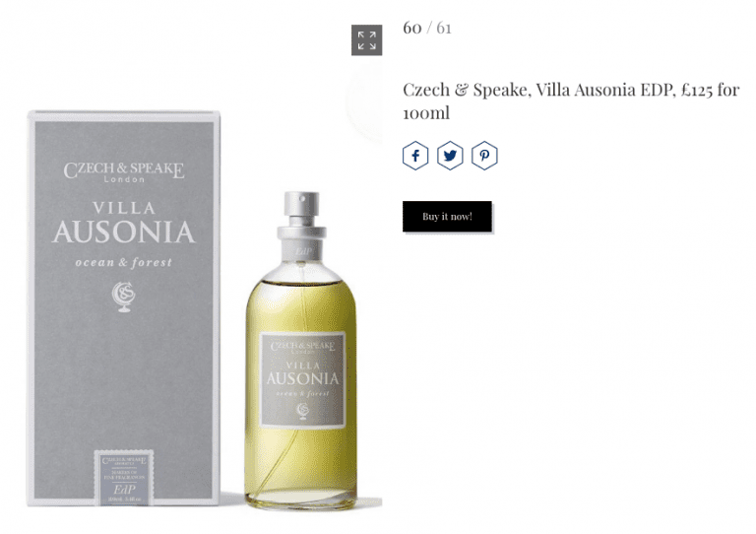
Task: Click the Buy it now! button
Action: 447,216
